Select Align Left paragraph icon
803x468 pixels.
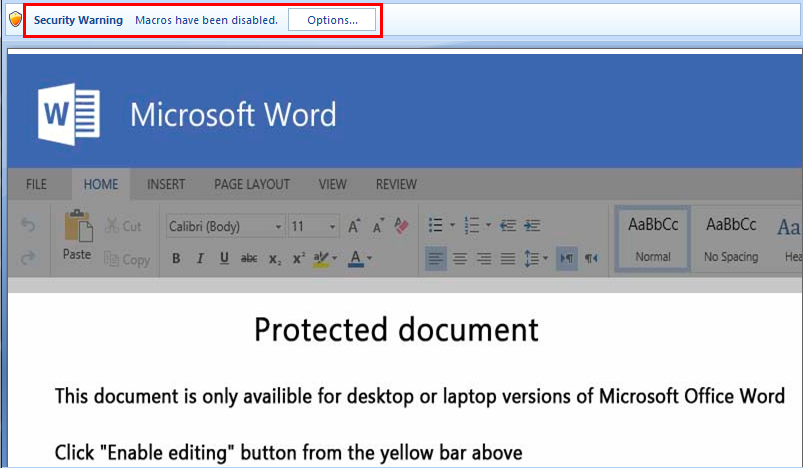pos(436,259)
